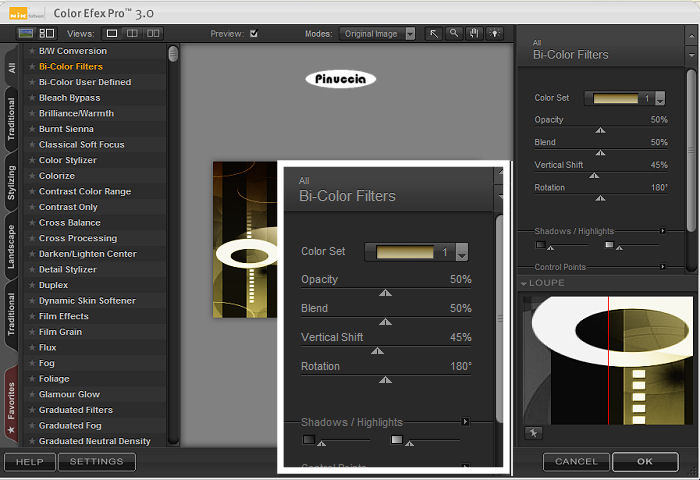Select the hand pan tool

pos(474,33)
